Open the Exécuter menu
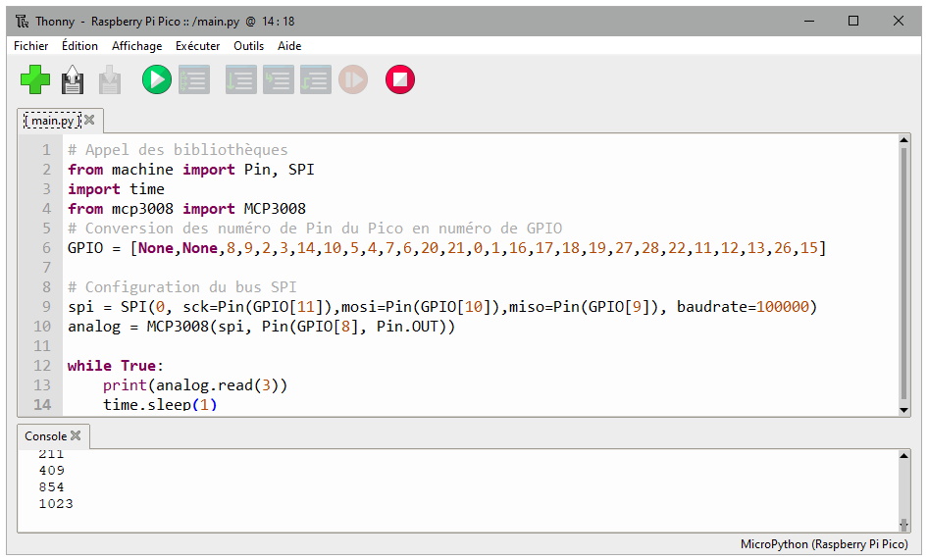 [x=197, y=46]
